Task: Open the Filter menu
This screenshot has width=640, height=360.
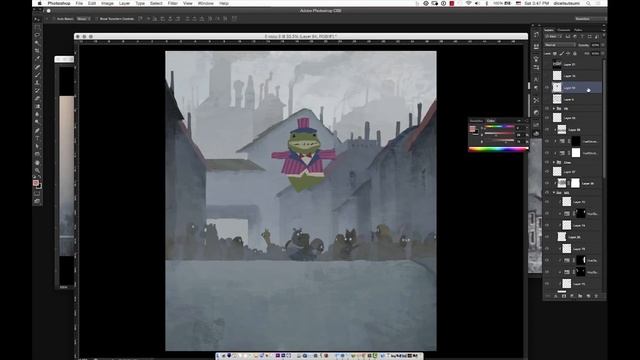Action: click(x=173, y=3)
